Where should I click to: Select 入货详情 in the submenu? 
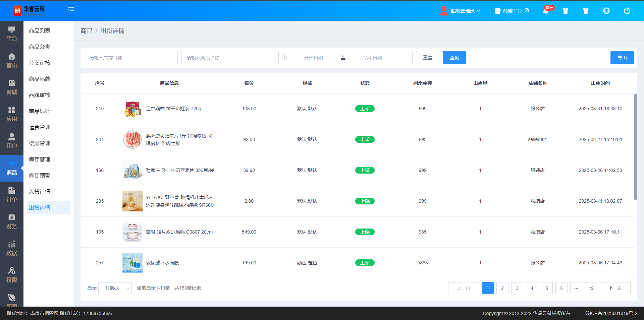click(40, 192)
